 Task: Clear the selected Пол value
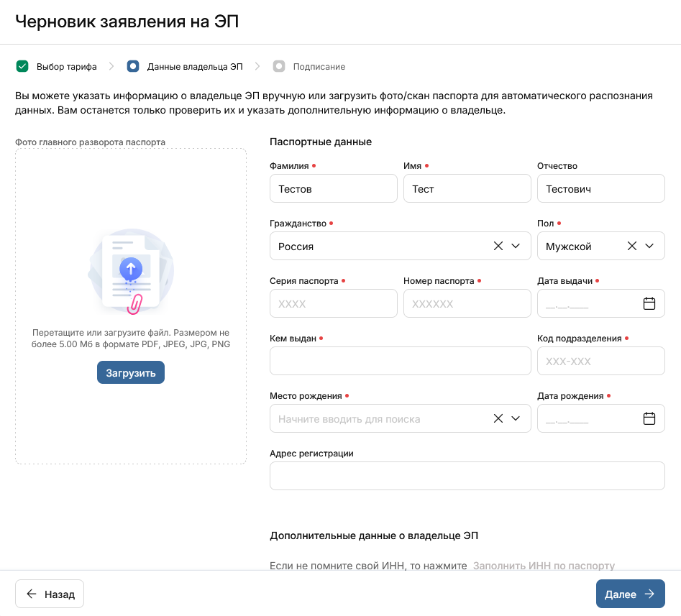[631, 247]
